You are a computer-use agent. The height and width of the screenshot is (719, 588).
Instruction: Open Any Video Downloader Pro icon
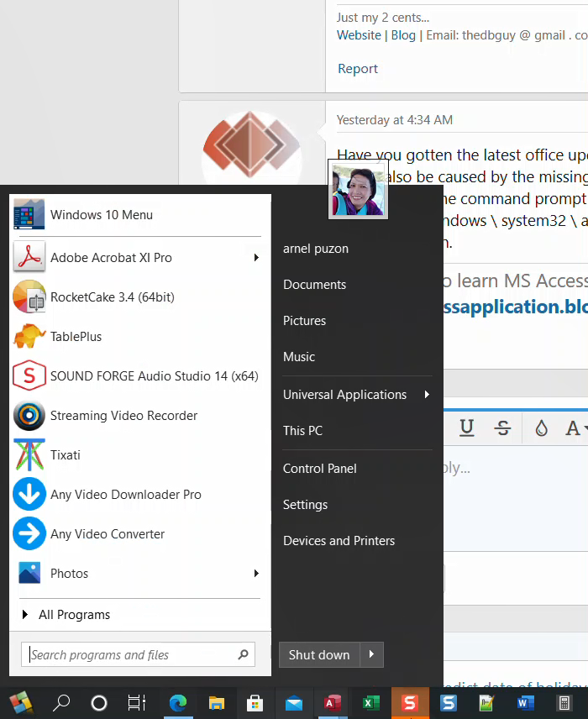29,494
